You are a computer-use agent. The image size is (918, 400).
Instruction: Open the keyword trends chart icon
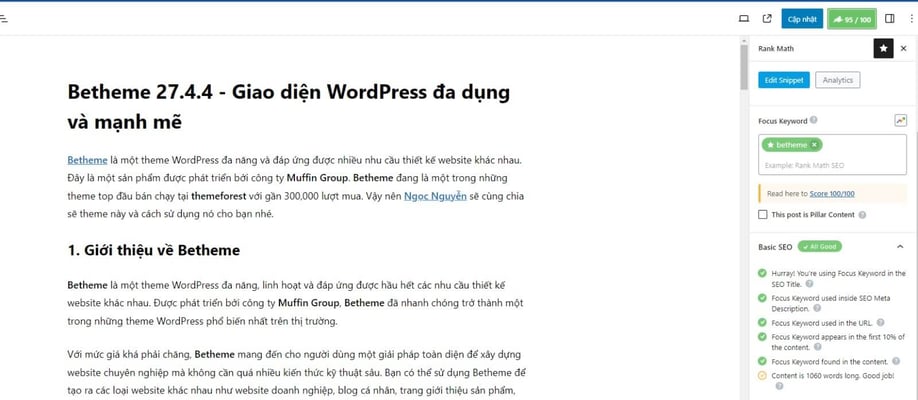pos(900,120)
